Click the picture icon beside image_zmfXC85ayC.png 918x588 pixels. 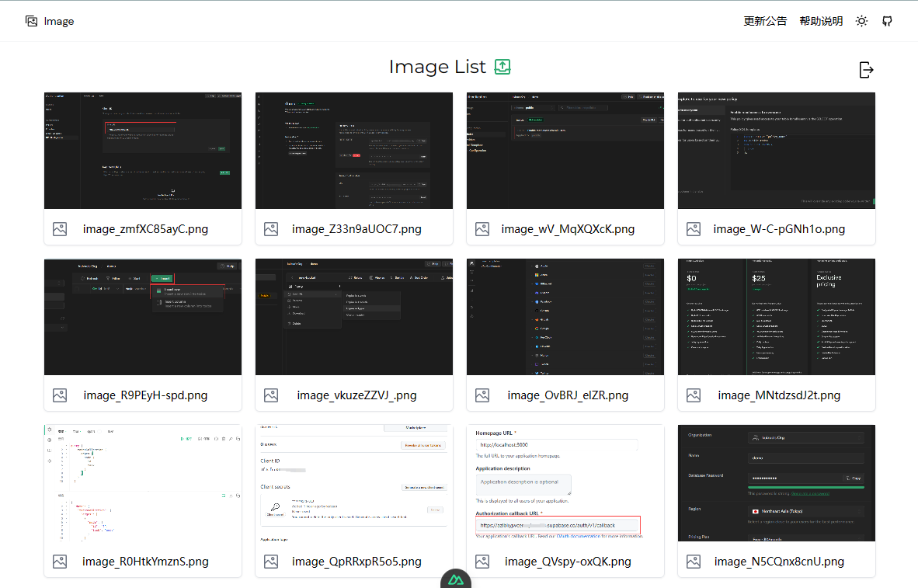[60, 228]
